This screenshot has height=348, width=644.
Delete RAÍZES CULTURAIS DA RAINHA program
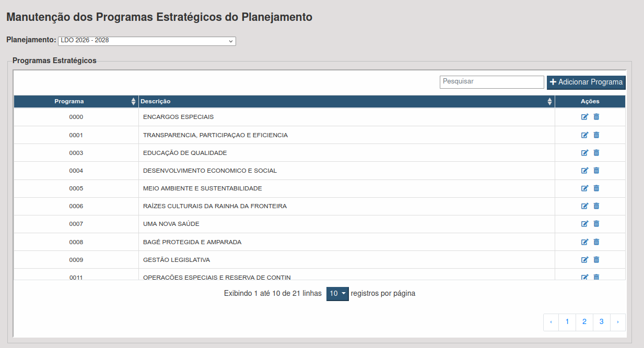(x=596, y=206)
